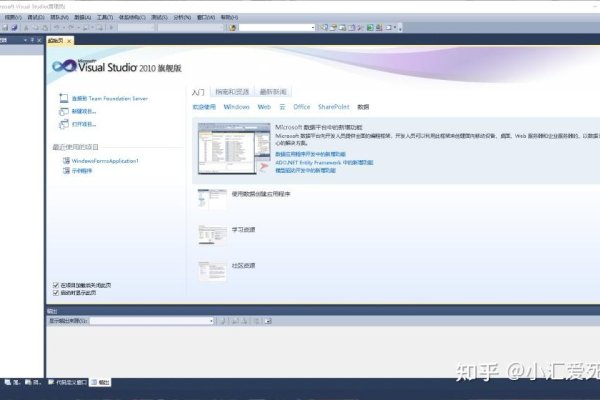The width and height of the screenshot is (600, 400).
Task: Open the Window menu
Action: pyautogui.click(x=206, y=17)
